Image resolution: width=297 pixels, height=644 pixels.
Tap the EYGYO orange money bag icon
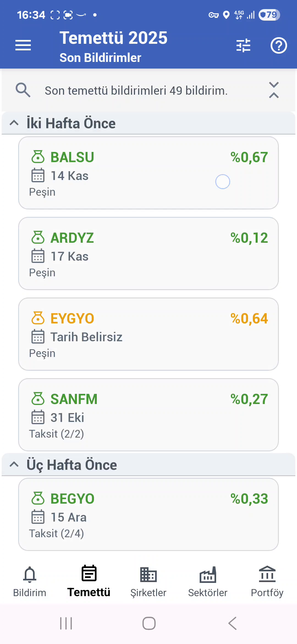click(38, 318)
